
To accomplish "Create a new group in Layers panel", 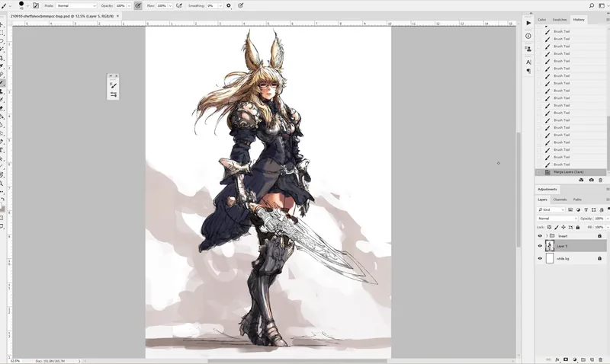I will [583, 359].
